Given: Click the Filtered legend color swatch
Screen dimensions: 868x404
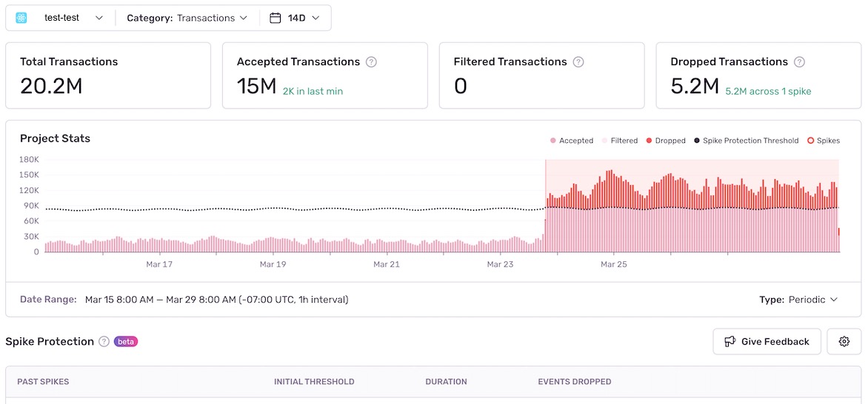Looking at the screenshot, I should tap(604, 141).
